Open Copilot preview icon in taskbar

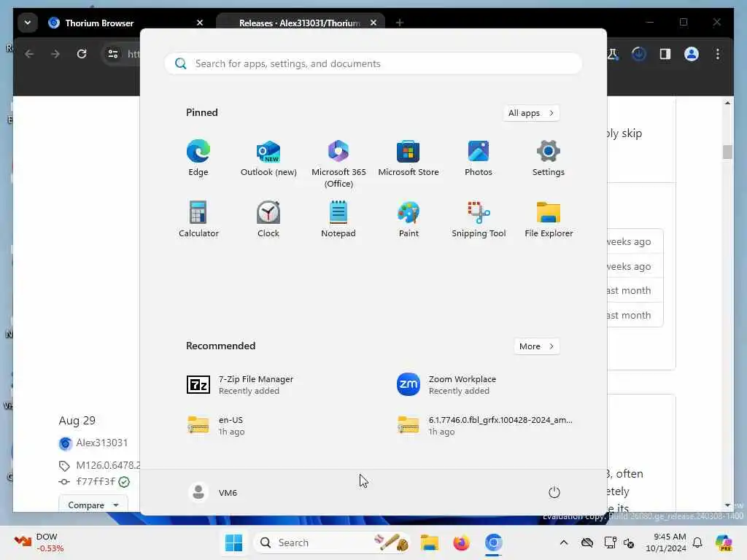pyautogui.click(x=723, y=542)
